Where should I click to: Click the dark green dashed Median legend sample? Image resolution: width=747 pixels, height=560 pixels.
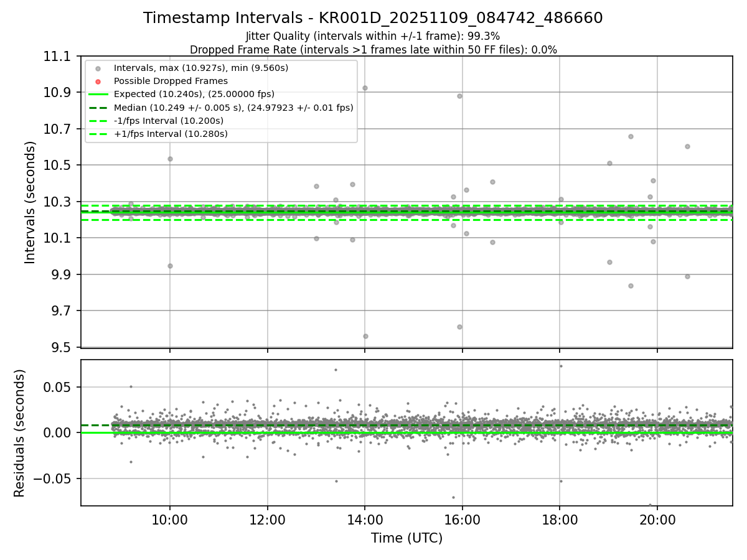tap(98, 108)
